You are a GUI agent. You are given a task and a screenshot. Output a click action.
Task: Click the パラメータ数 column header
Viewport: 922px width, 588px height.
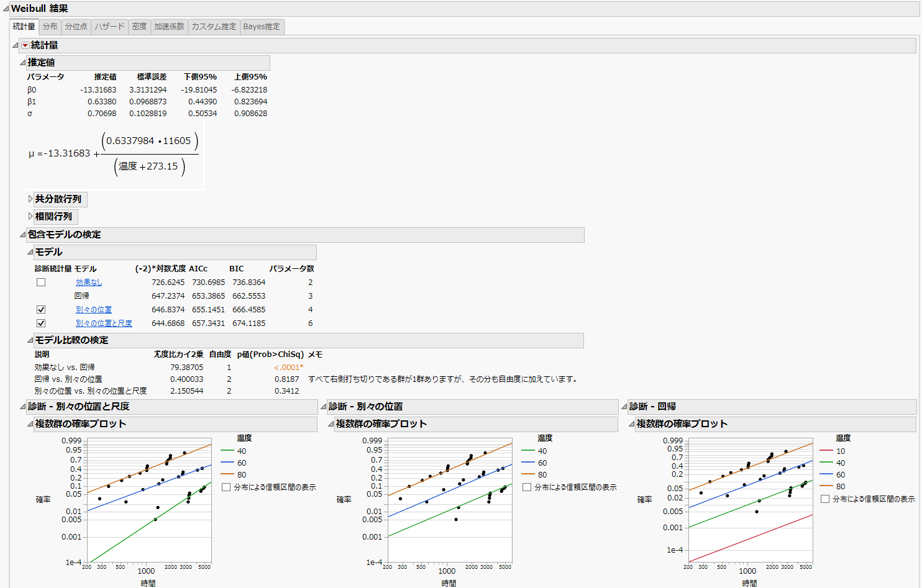click(291, 269)
